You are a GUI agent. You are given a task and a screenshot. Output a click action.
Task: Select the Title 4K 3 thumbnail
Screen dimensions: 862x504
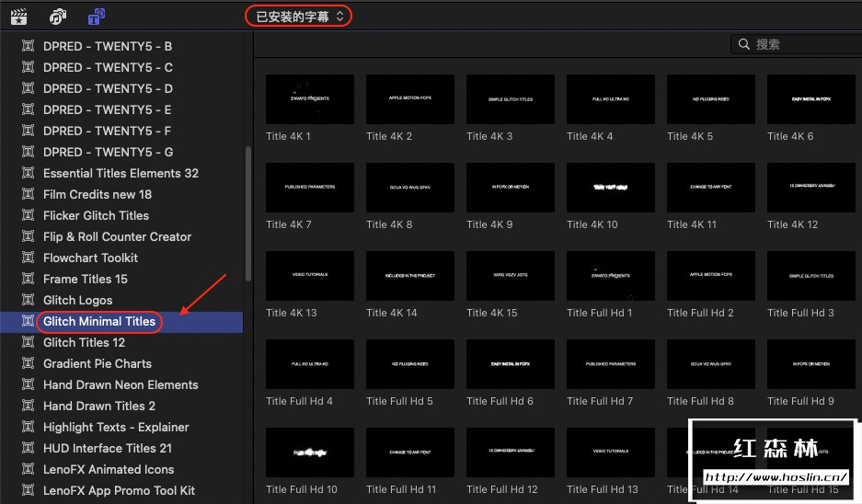(511, 99)
